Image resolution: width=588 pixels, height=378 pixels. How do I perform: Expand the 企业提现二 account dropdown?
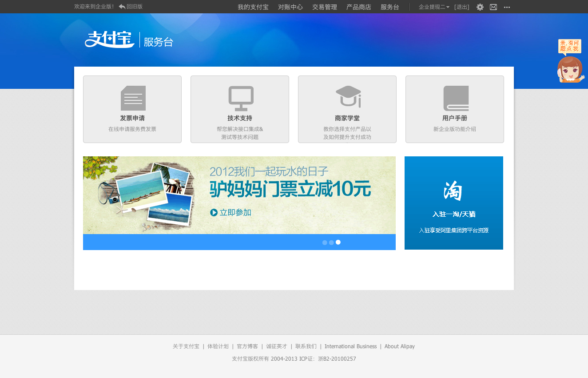434,7
